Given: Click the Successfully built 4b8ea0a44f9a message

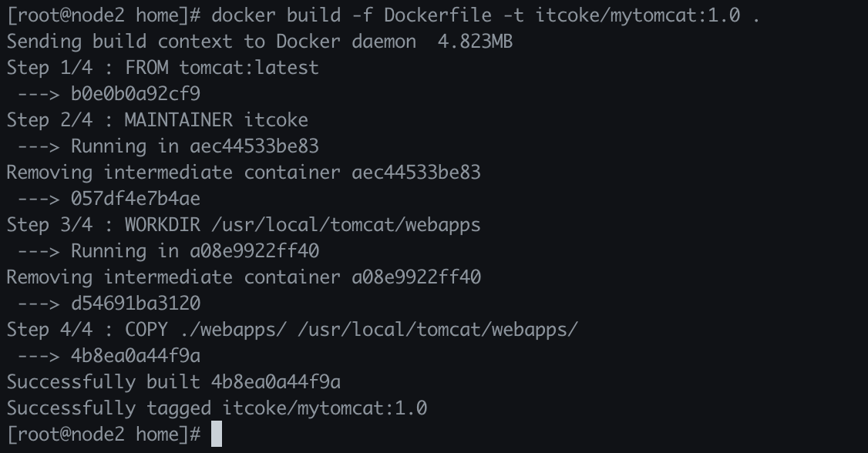Looking at the screenshot, I should 173,382.
